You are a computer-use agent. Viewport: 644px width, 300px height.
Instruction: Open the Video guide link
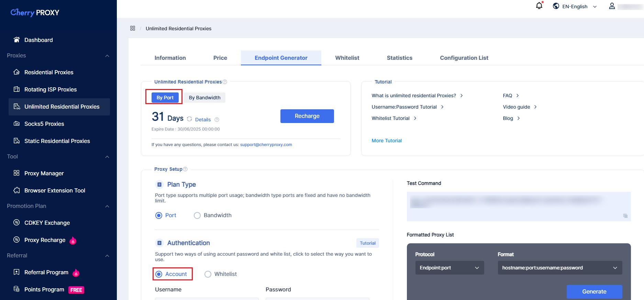[520, 107]
